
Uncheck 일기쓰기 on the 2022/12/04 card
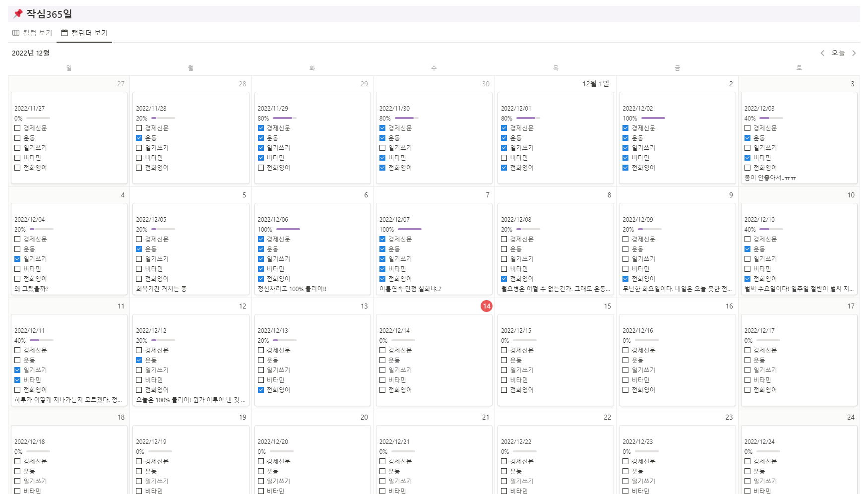[17, 259]
